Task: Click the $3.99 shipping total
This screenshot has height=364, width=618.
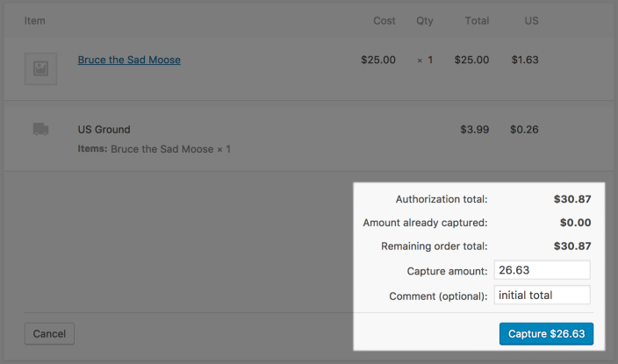Action: tap(475, 130)
